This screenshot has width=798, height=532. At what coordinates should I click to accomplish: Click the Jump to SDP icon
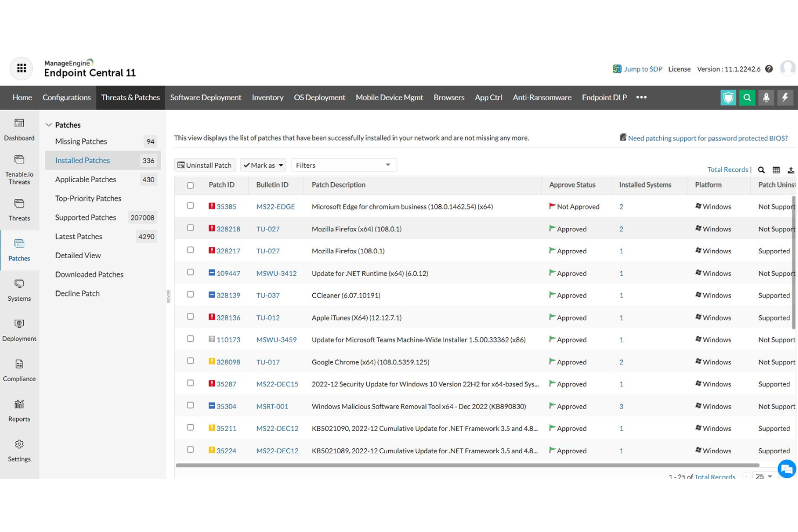point(617,69)
